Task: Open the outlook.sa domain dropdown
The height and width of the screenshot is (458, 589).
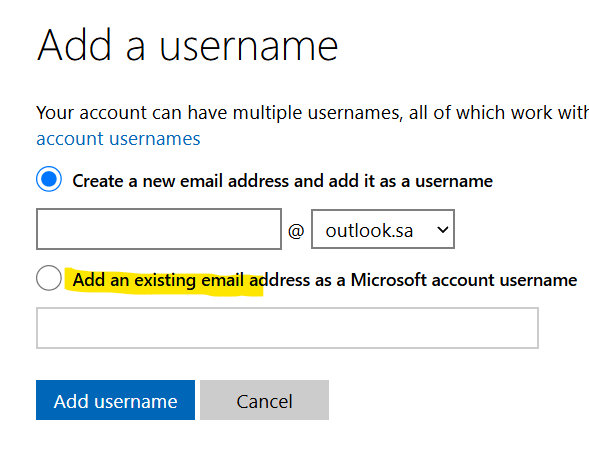Action: [383, 229]
